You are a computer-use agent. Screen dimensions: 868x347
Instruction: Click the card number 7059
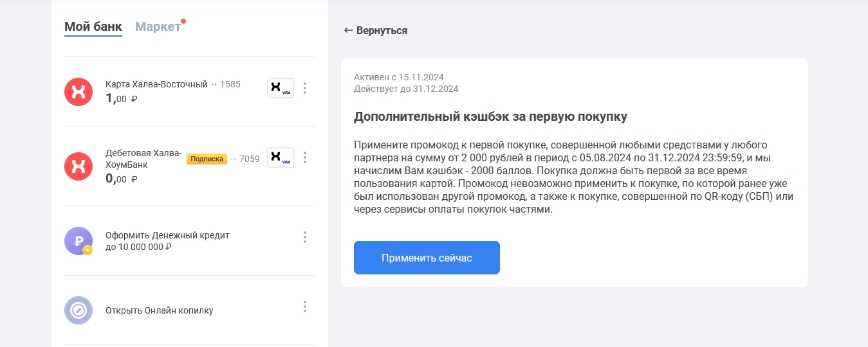click(250, 159)
